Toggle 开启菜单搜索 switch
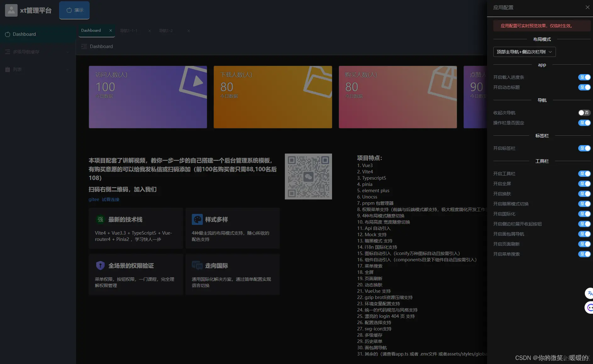This screenshot has height=364, width=593. click(x=585, y=254)
